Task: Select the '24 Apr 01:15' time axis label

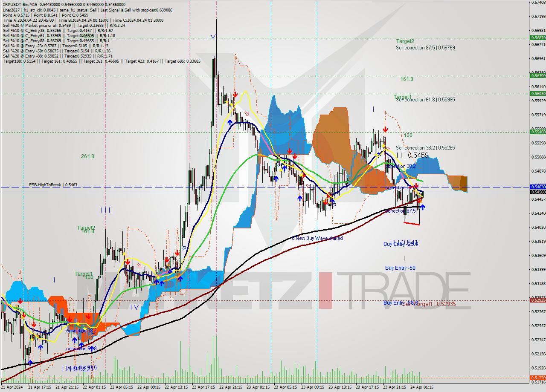Action: (x=422, y=387)
